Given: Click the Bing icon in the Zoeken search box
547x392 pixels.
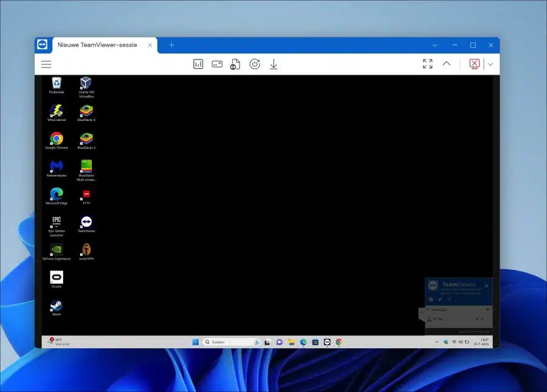Looking at the screenshot, I should pyautogui.click(x=257, y=342).
